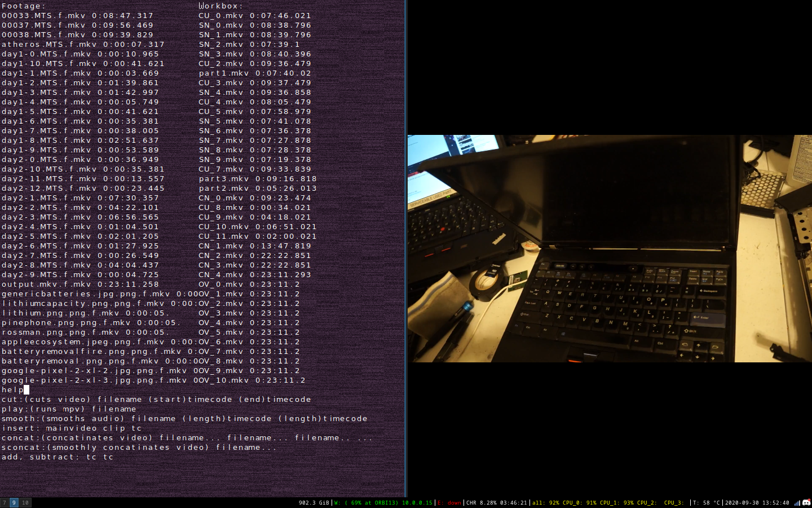The image size is (812, 508).
Task: Select the CU_0.mkv workbox entry
Action: 255,16
